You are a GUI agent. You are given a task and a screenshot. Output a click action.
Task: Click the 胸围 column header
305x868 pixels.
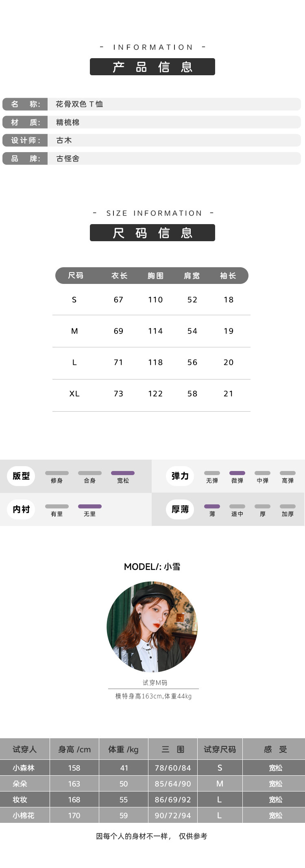pyautogui.click(x=155, y=275)
